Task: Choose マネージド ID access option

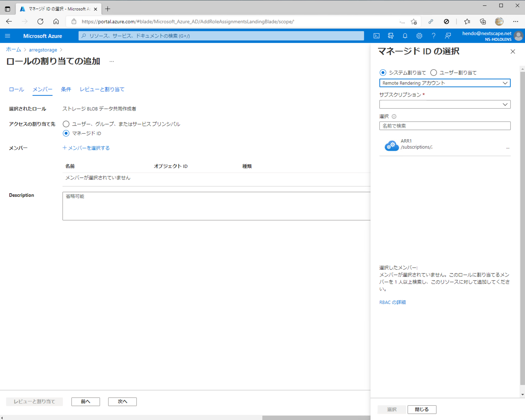Action: pyautogui.click(x=66, y=133)
